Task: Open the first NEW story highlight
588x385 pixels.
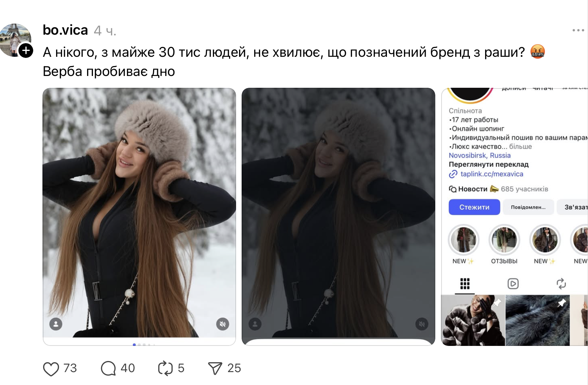Action: pyautogui.click(x=463, y=240)
